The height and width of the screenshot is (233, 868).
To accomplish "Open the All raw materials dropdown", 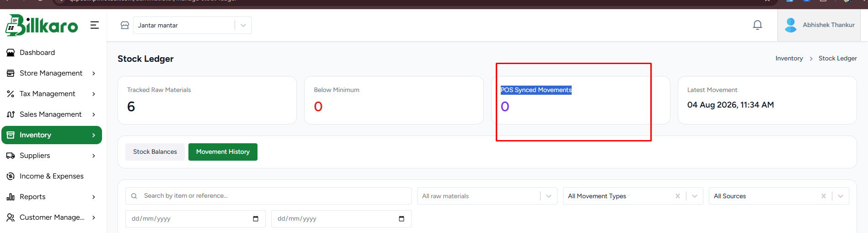I will [487, 196].
